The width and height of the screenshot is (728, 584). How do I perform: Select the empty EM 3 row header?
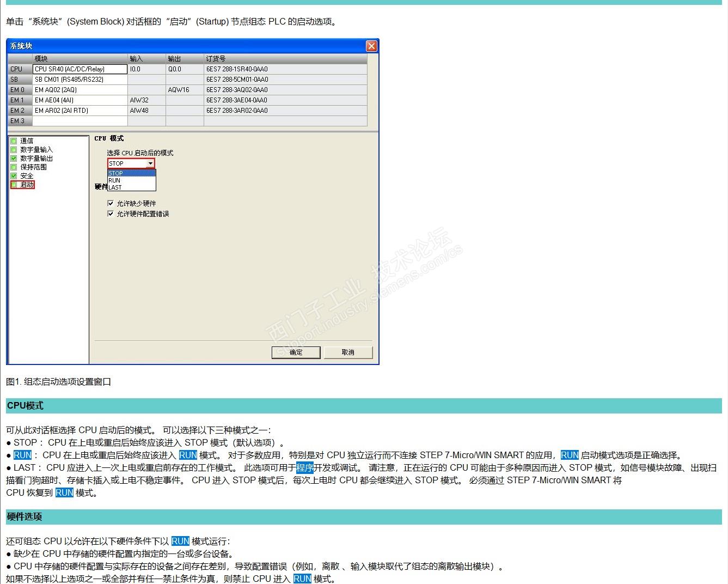point(20,121)
